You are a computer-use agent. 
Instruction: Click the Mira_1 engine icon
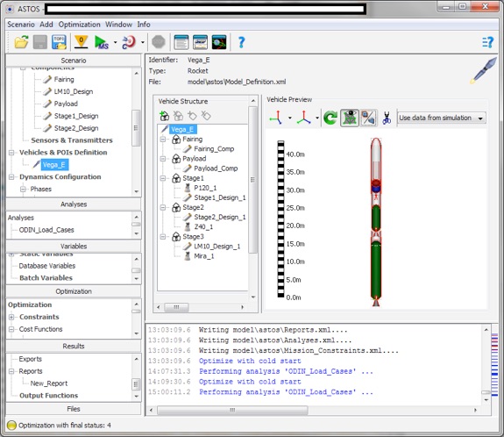(188, 256)
